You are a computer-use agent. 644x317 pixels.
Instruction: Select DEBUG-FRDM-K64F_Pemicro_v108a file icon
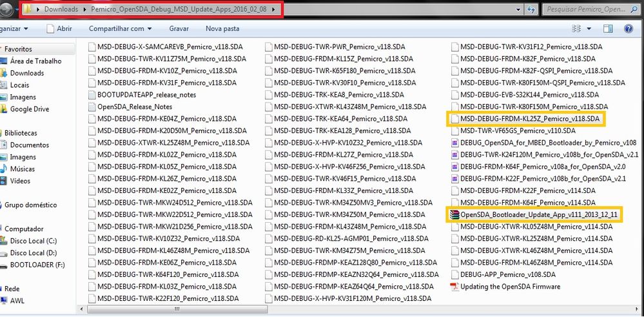click(x=454, y=167)
